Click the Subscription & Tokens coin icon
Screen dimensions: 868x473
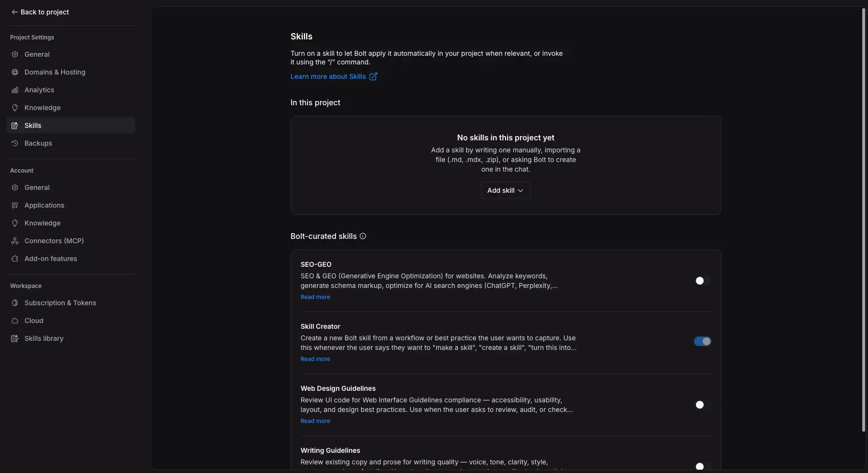[15, 303]
